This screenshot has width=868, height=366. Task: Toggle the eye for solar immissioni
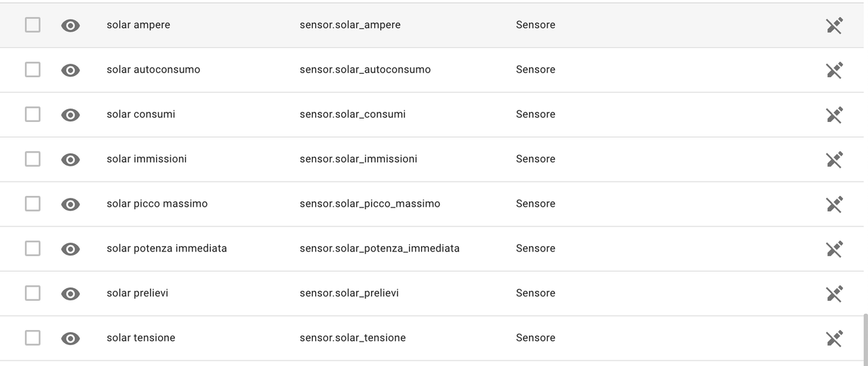[x=71, y=160]
